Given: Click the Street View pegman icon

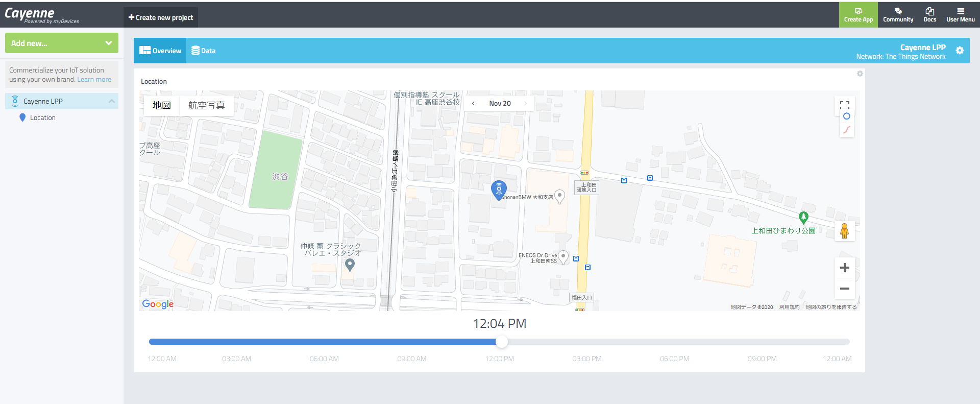Looking at the screenshot, I should pos(845,231).
